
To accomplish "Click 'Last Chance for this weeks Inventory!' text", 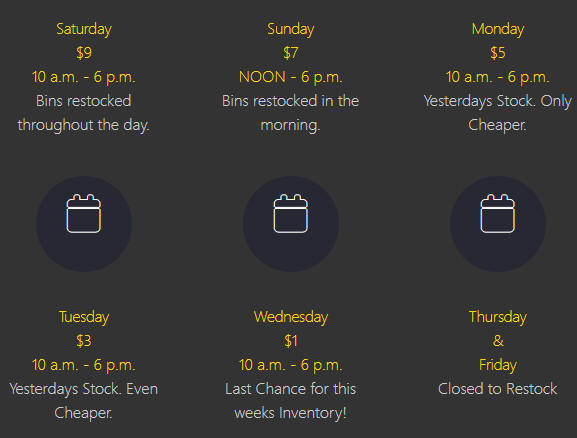I will 291,401.
